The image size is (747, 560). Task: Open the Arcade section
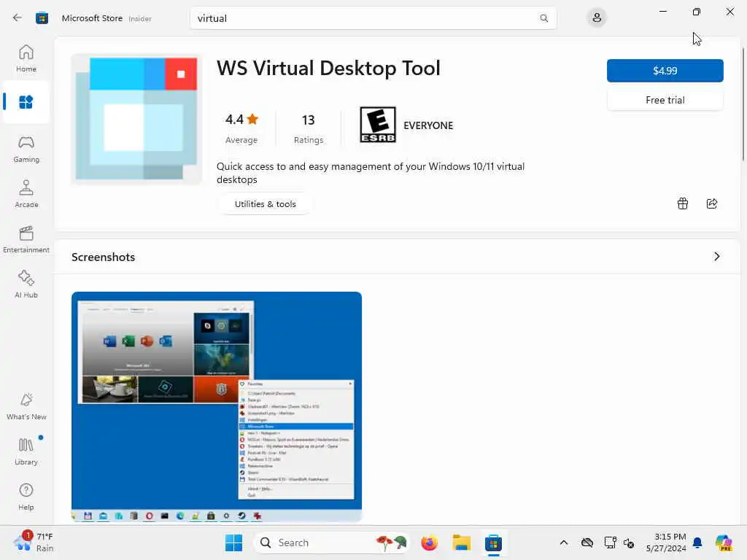click(26, 194)
